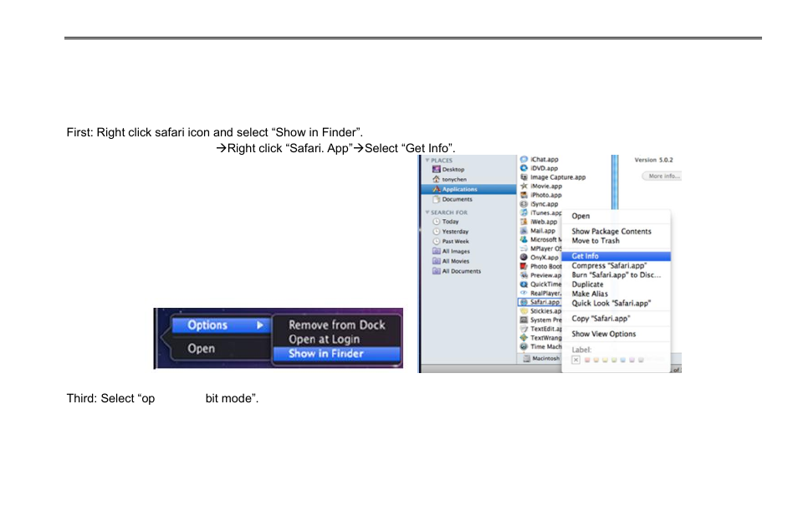Click the RealPlayer icon
Viewport: 798px width, 532px height.
pyautogui.click(x=524, y=294)
